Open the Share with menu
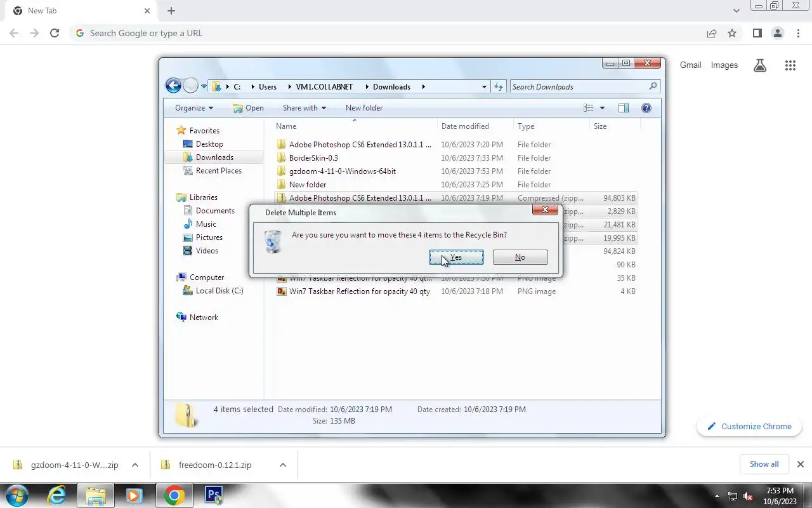The image size is (812, 508). (304, 108)
